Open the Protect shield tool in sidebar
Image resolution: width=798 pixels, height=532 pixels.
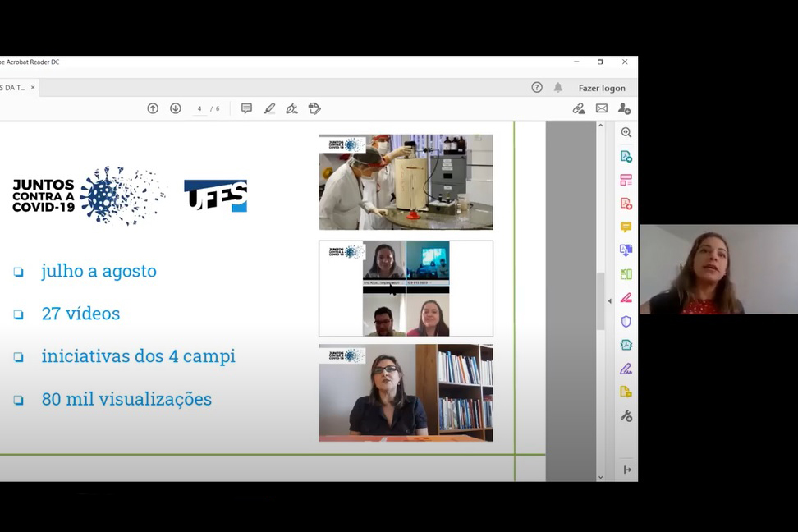point(626,321)
